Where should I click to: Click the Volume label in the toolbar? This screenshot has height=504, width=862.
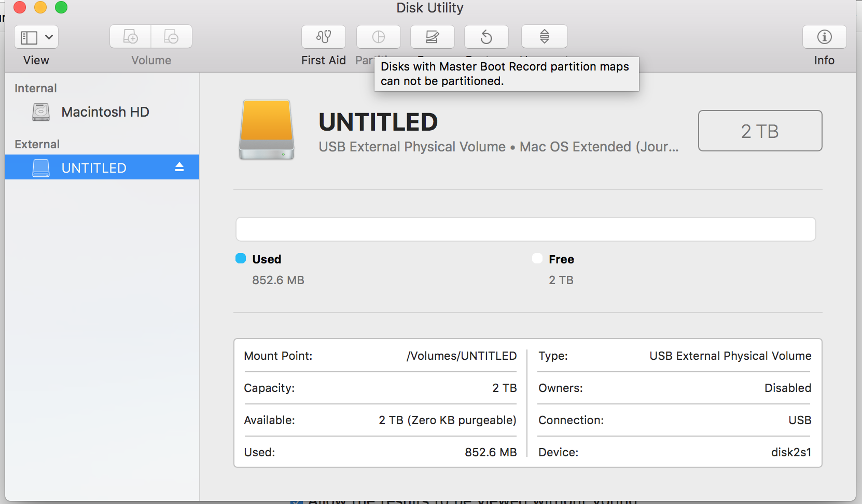pos(151,60)
